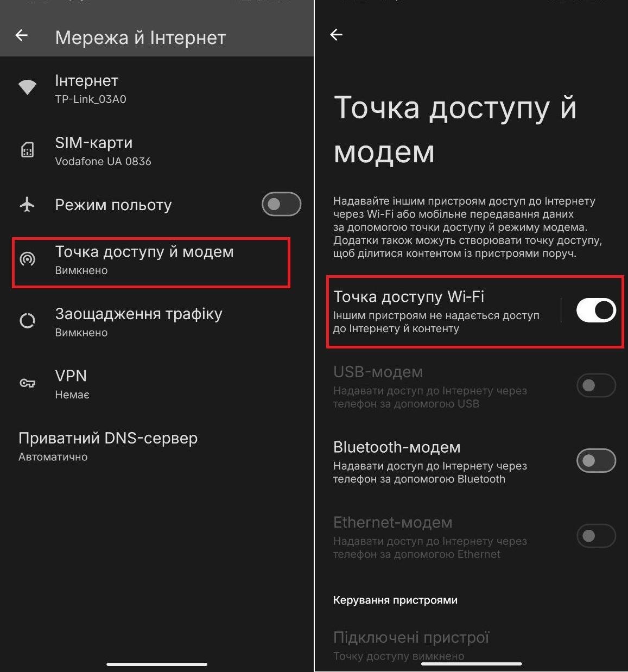
Task: Toggle the USB-модем switch
Action: (596, 385)
